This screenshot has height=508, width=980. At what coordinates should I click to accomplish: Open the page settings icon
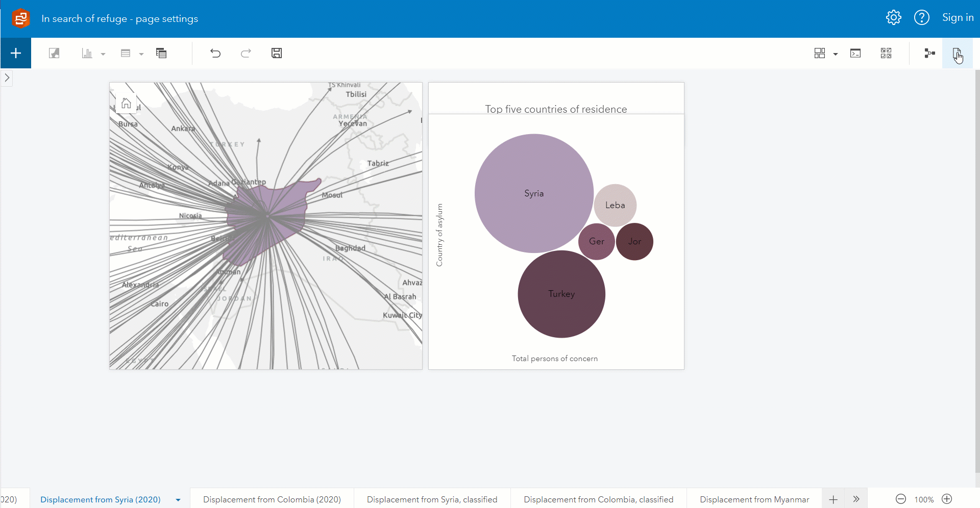coord(957,53)
